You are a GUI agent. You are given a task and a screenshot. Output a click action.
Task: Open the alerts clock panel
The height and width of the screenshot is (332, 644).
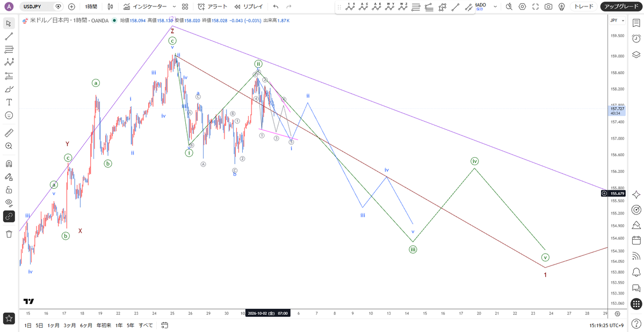pyautogui.click(x=636, y=39)
